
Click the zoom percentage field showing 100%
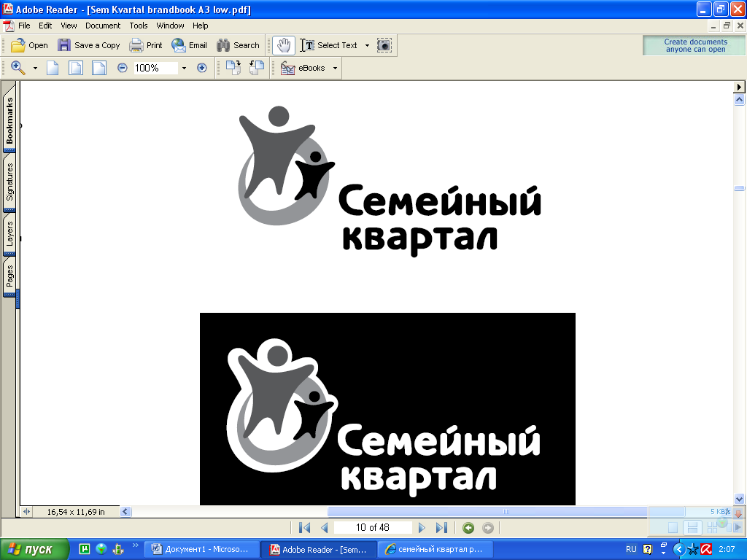[x=155, y=68]
